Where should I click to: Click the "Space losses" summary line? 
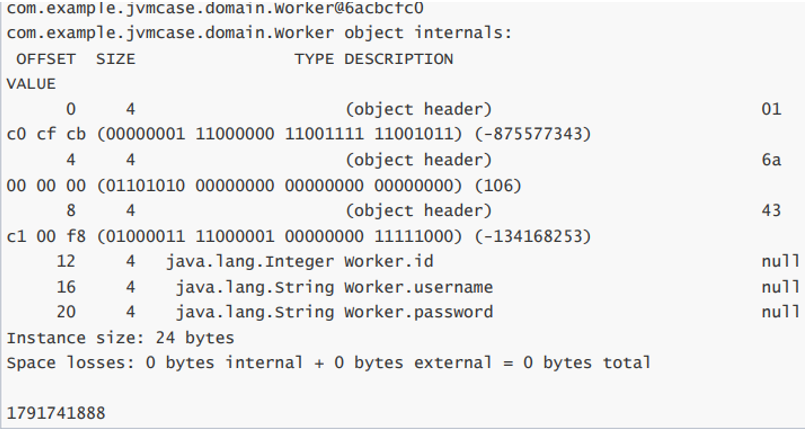tap(328, 362)
